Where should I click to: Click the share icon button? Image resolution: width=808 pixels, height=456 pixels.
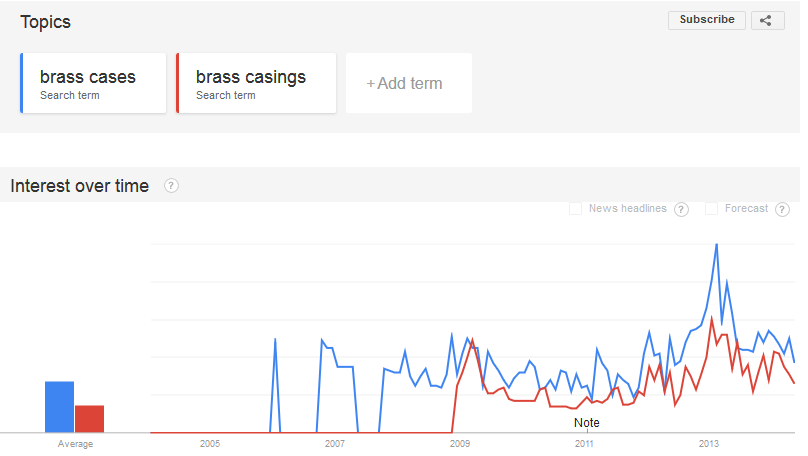click(x=767, y=21)
